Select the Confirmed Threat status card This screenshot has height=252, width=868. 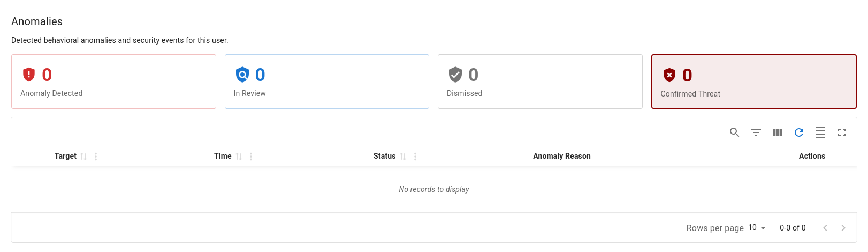point(753,81)
